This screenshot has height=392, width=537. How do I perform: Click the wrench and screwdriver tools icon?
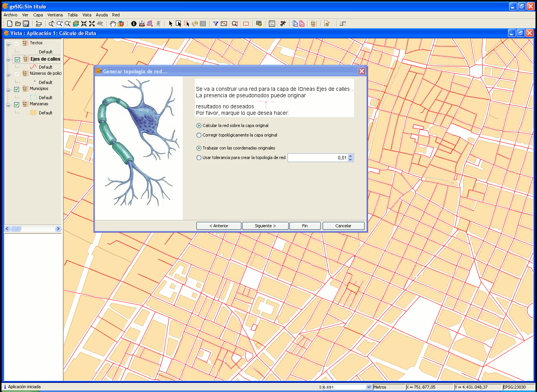tap(283, 24)
